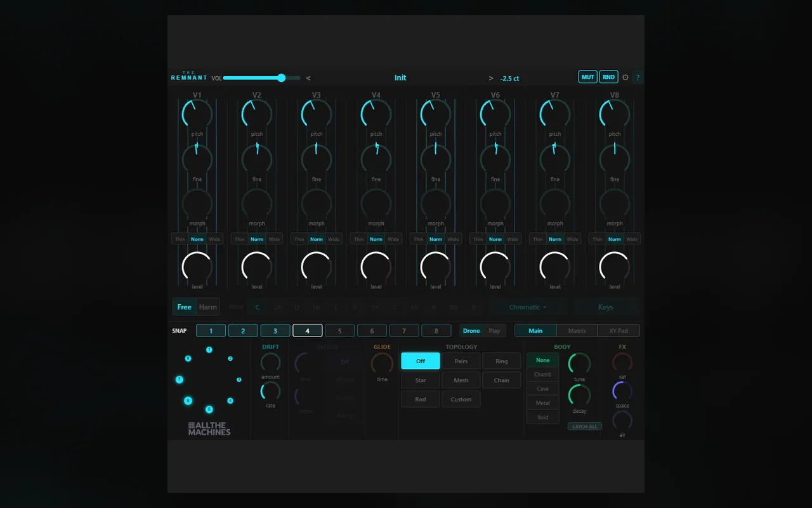Click the Glide time knob
The height and width of the screenshot is (508, 812).
[x=382, y=364]
